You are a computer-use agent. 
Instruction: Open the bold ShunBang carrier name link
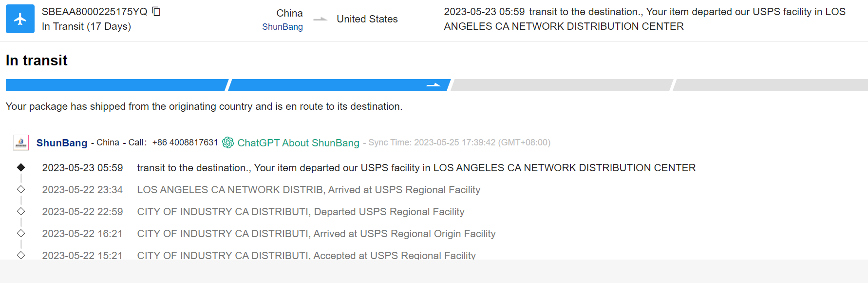(62, 143)
